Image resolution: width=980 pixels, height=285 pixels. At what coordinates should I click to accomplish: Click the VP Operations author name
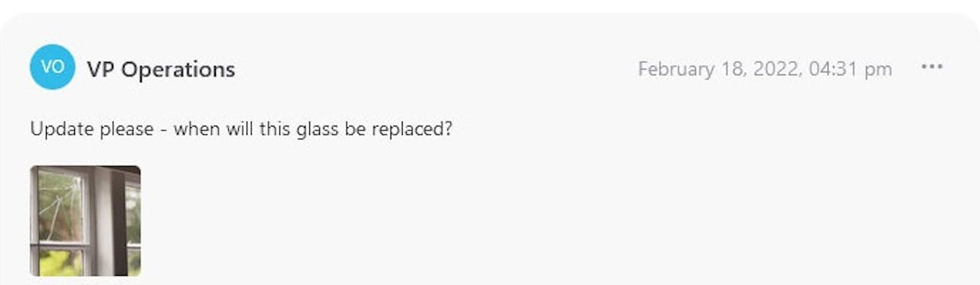point(161,70)
